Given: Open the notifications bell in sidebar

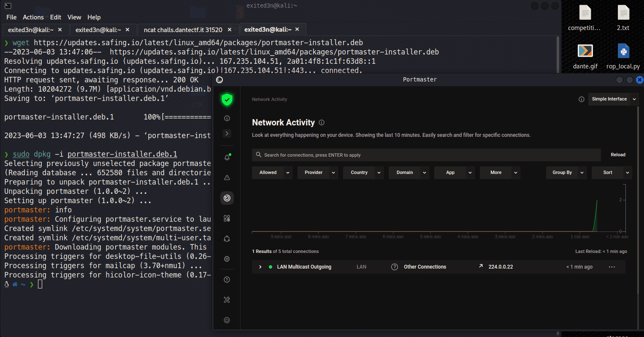Looking at the screenshot, I should tap(227, 158).
